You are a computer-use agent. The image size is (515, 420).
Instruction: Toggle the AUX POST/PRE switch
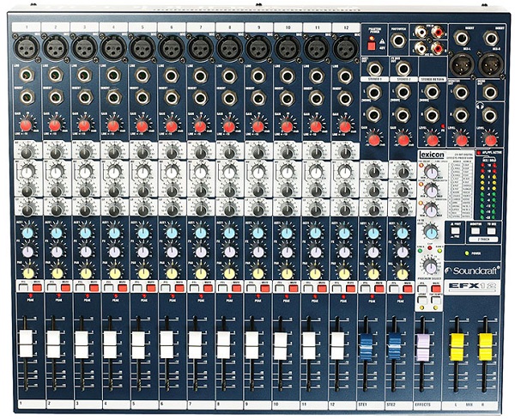tap(456, 231)
